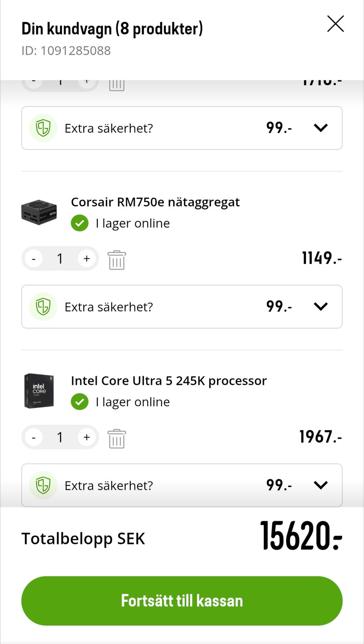This screenshot has width=364, height=644.
Task: Click shield icon in the topmost extra säkerhet box
Action: tap(43, 128)
